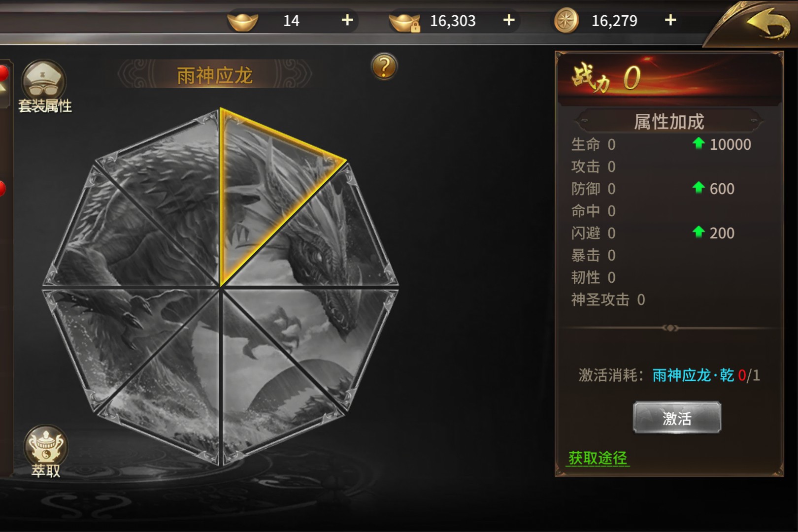Open the 获取途径 acquisition source link
The height and width of the screenshot is (532, 798).
pos(598,458)
